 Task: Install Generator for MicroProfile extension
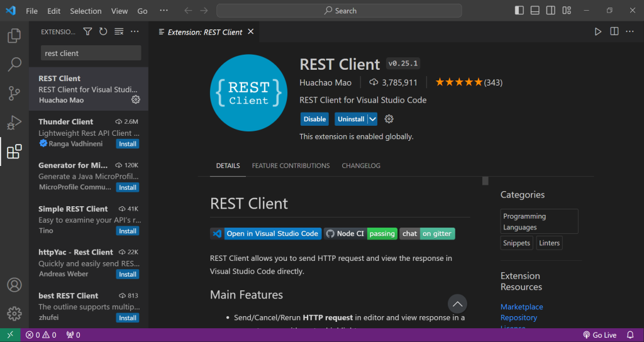pos(128,187)
